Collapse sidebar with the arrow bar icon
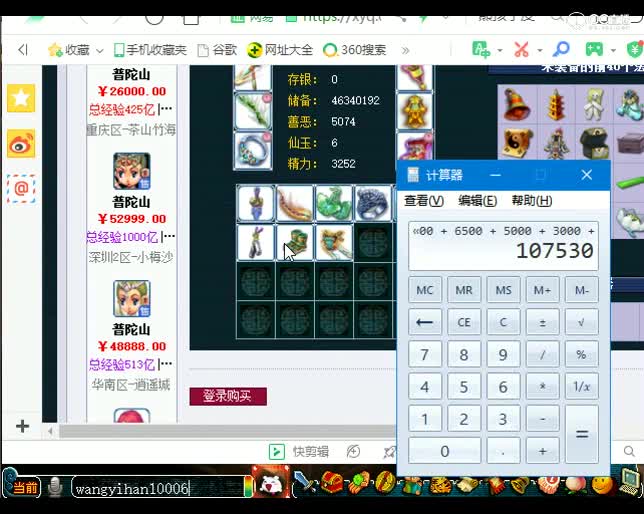The width and height of the screenshot is (644, 514). click(23, 50)
